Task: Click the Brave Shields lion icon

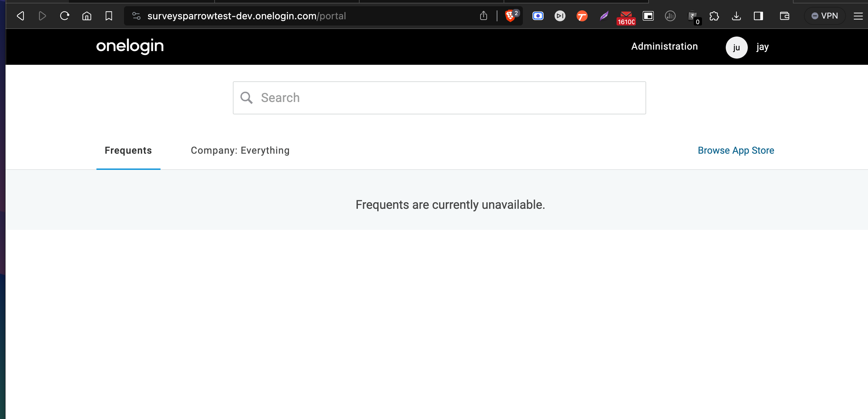Action: pos(510,16)
